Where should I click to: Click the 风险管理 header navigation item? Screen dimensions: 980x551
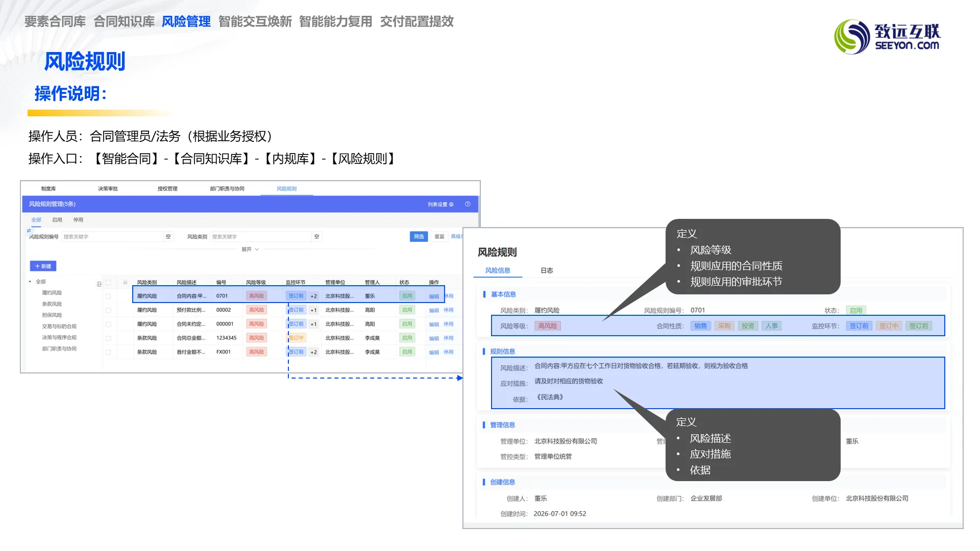(186, 21)
